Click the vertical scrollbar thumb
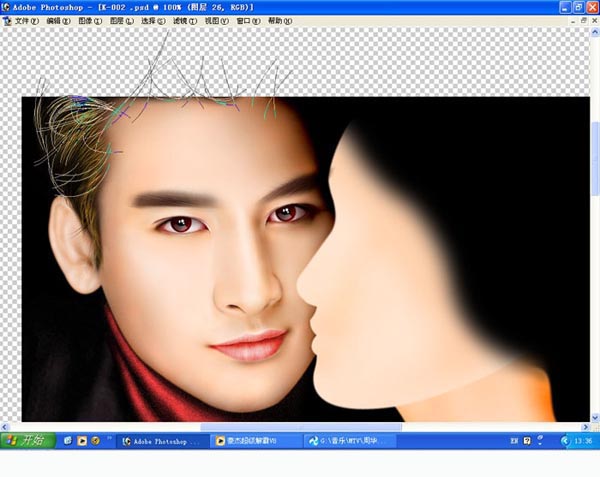 (595, 159)
